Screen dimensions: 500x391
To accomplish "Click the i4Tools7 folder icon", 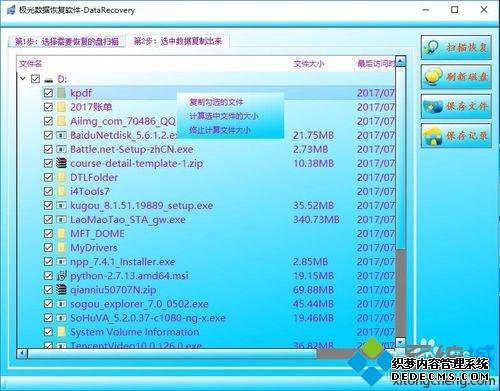I will pyautogui.click(x=61, y=191).
